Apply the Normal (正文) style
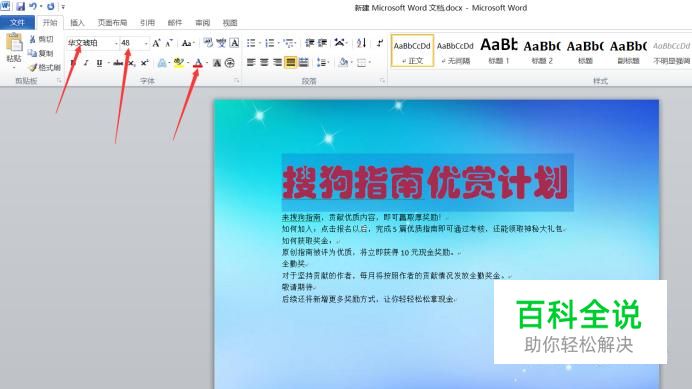This screenshot has width=692, height=389. tap(412, 51)
